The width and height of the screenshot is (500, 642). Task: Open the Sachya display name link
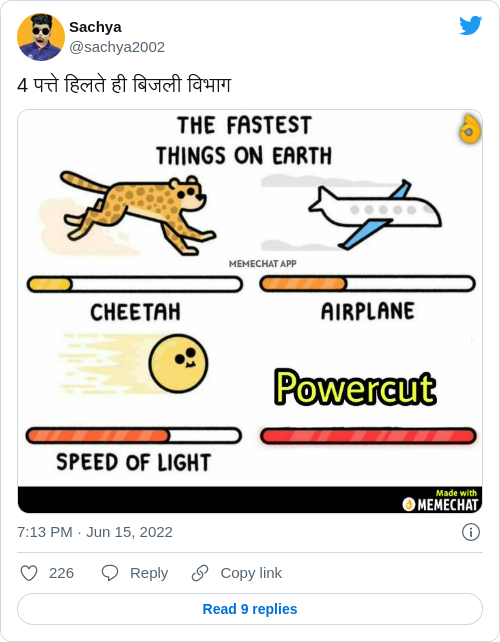95,27
